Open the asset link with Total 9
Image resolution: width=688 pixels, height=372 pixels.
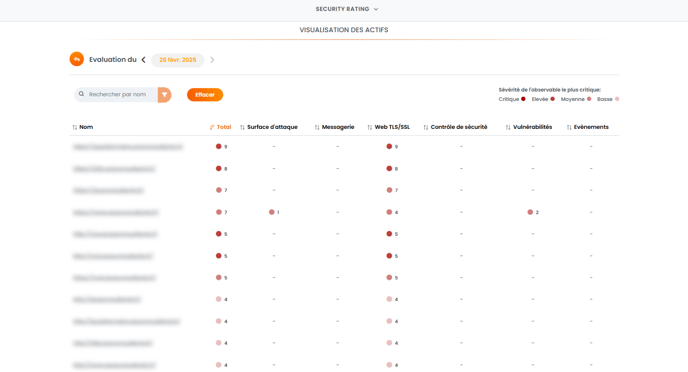click(x=128, y=147)
